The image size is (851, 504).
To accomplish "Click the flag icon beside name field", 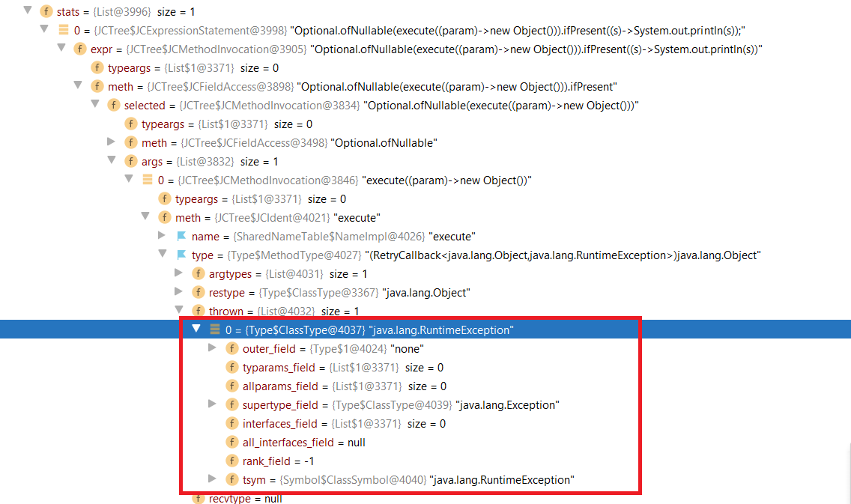I will (x=181, y=236).
